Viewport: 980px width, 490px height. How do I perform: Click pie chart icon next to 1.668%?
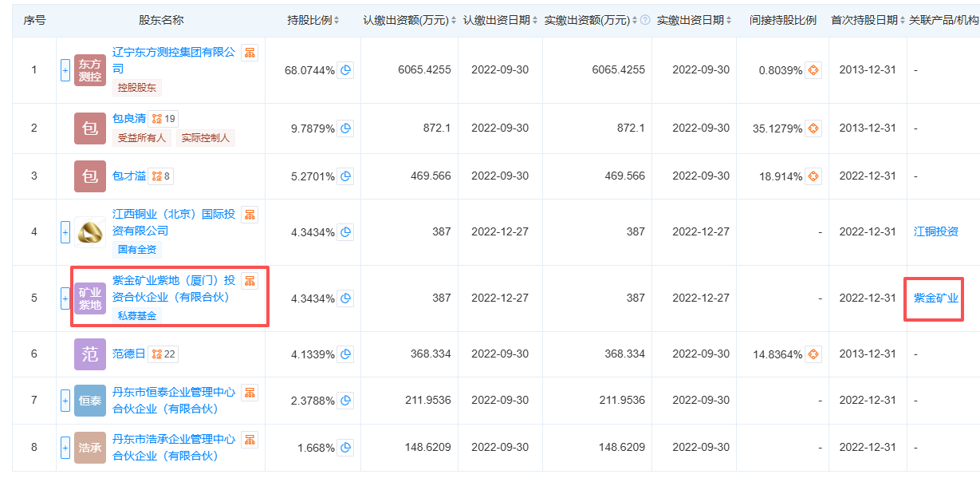coord(345,448)
